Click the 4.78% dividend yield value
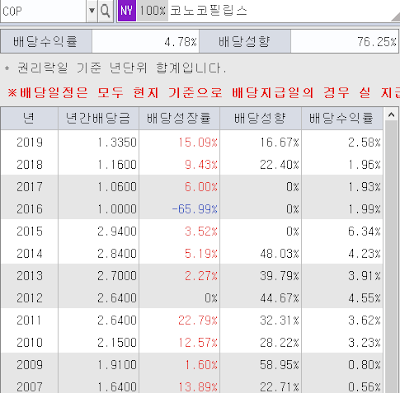This screenshot has height=393, width=400. coord(145,42)
